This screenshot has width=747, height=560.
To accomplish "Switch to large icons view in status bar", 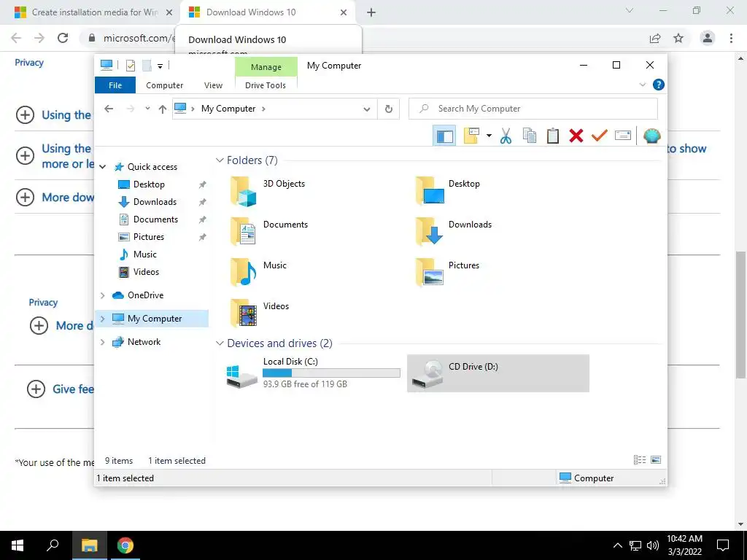I will 656,460.
